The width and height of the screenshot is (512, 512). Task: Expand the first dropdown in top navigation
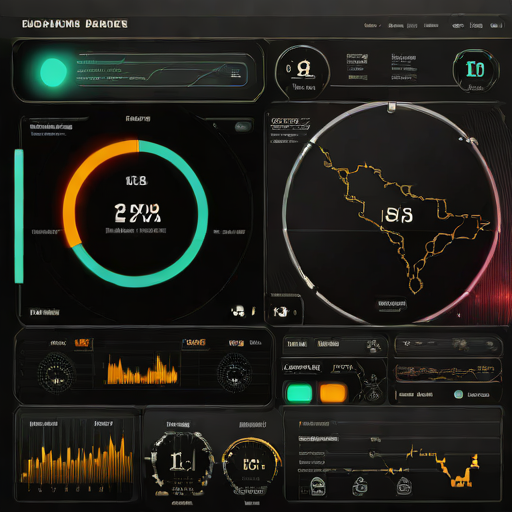pyautogui.click(x=372, y=25)
